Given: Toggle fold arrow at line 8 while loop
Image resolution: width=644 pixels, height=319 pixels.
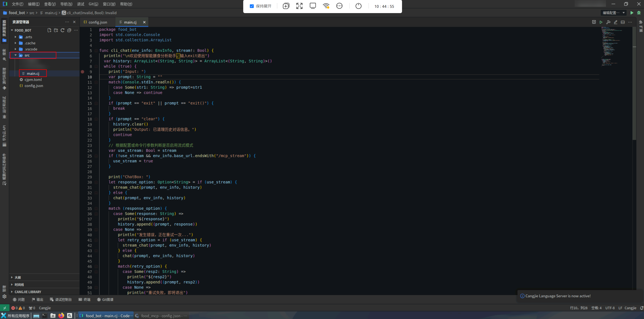Looking at the screenshot, I should 96,66.
